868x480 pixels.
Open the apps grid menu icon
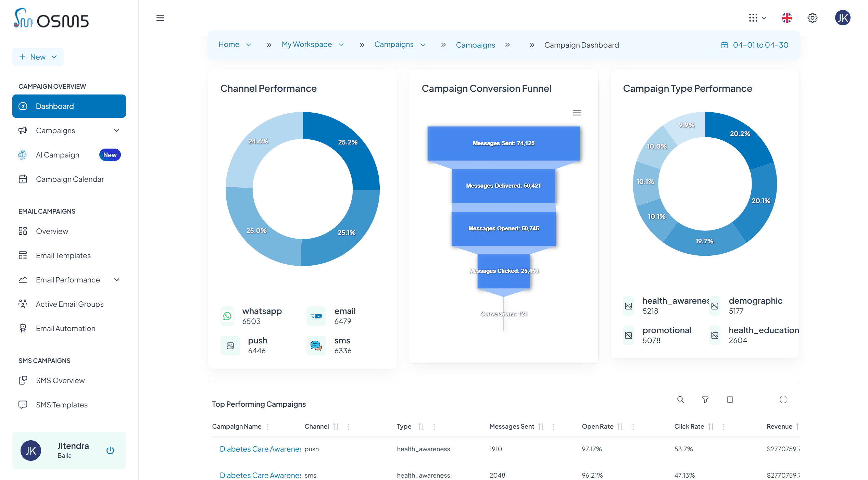point(753,18)
